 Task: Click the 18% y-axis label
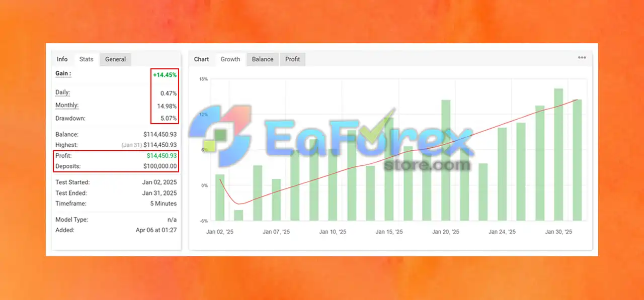pyautogui.click(x=203, y=79)
